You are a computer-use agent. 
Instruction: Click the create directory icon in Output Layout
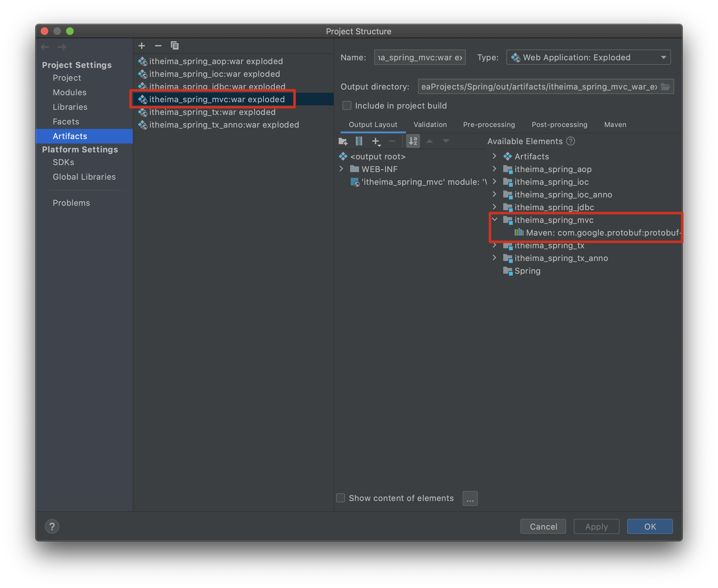coord(344,141)
